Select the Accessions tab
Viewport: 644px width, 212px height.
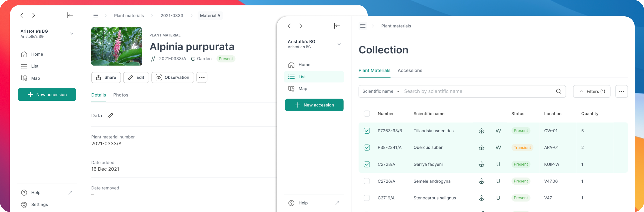pos(410,71)
